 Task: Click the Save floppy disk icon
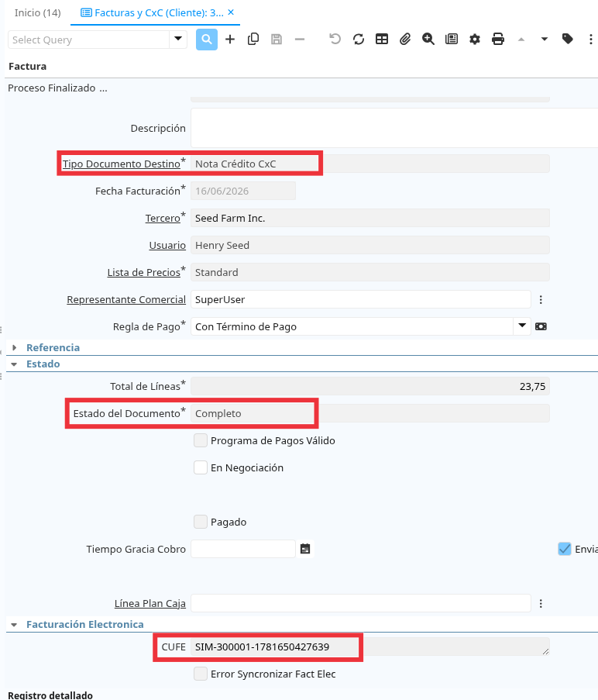click(277, 40)
